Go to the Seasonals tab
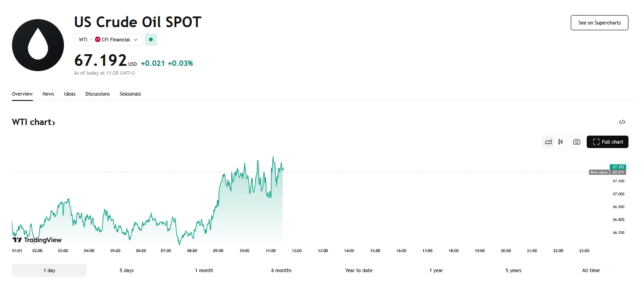The height and width of the screenshot is (285, 644). (130, 94)
